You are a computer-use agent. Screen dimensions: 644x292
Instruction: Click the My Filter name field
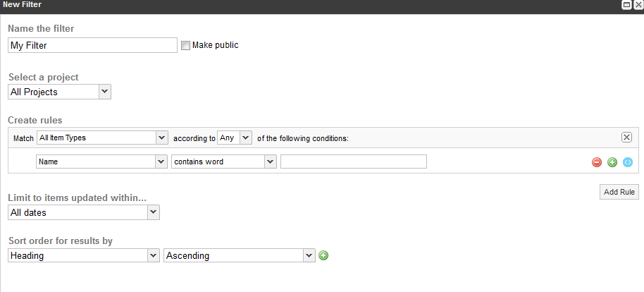point(92,45)
